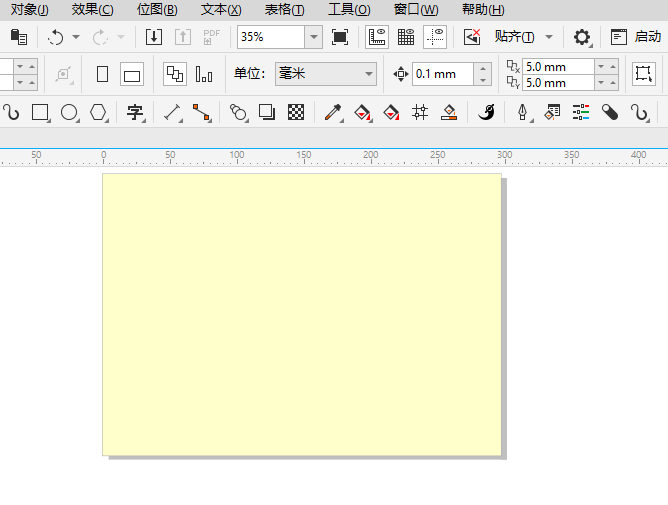Toggle the grid display
Viewport: 668px width, 505px height.
pos(406,37)
